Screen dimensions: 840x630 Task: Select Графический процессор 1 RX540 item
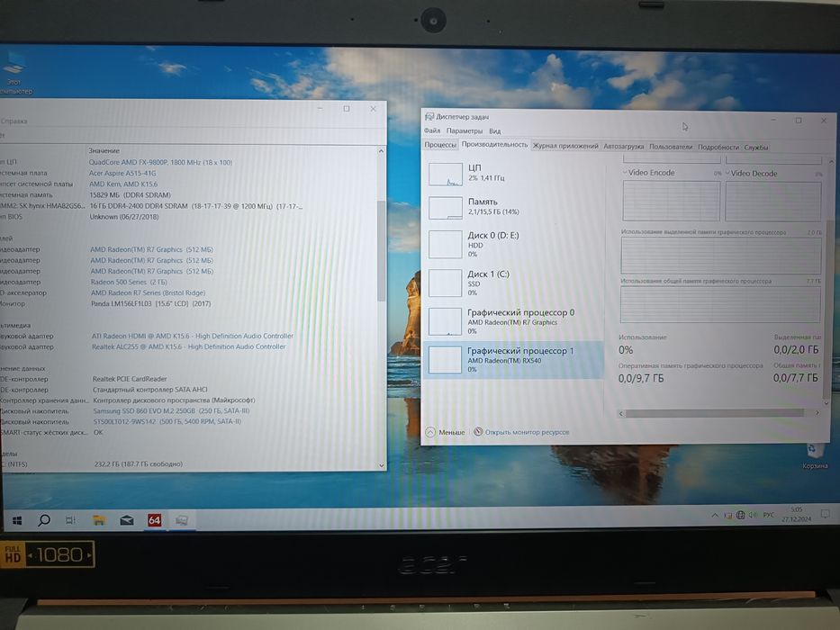pyautogui.click(x=513, y=359)
